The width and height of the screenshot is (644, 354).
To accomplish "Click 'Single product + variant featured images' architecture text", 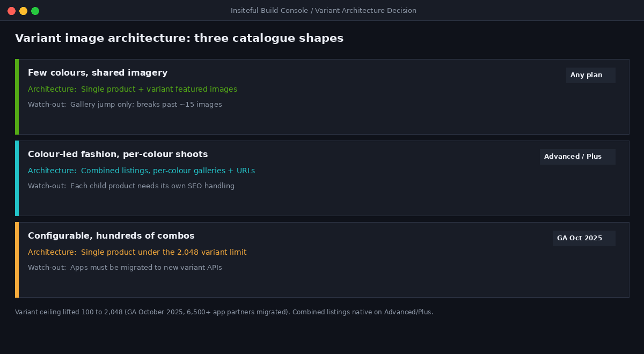I will point(159,89).
